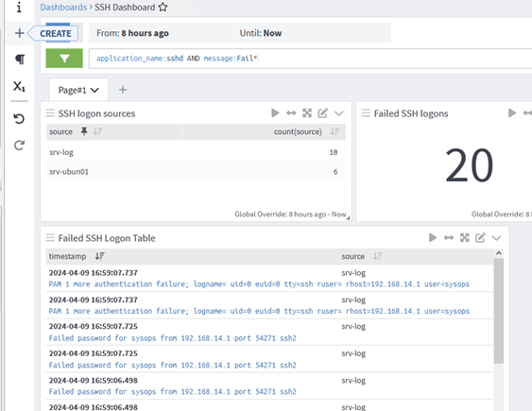This screenshot has height=411, width=532.
Task: Click the info icon in left sidebar
Action: coord(19,8)
